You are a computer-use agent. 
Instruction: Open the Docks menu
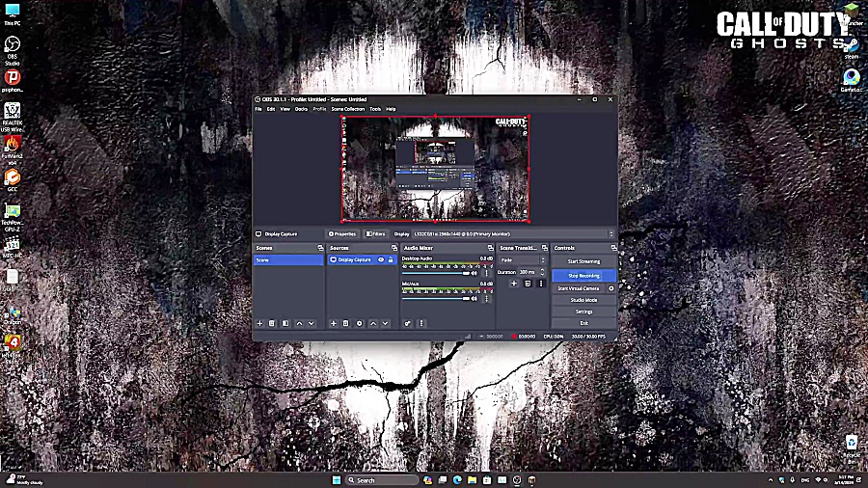301,109
